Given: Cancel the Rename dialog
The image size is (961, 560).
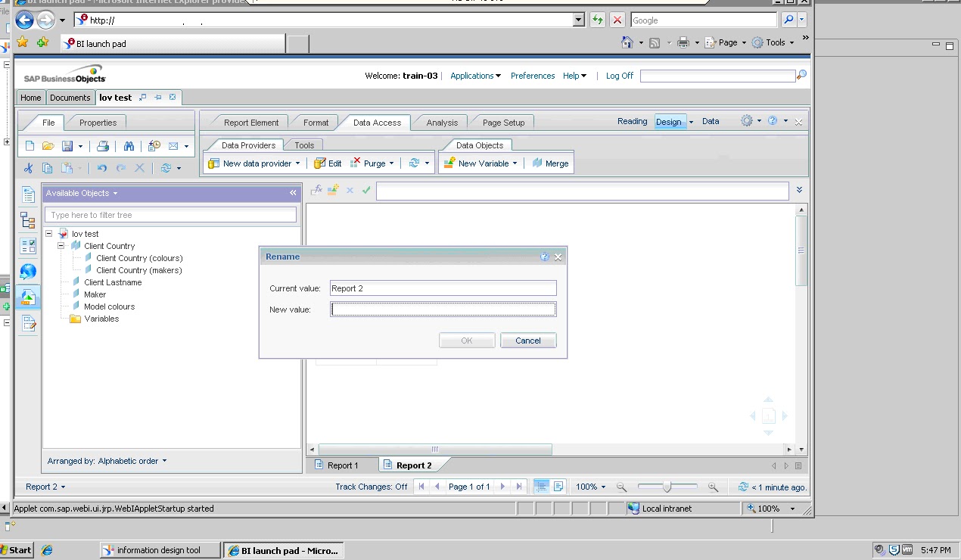Looking at the screenshot, I should [527, 341].
